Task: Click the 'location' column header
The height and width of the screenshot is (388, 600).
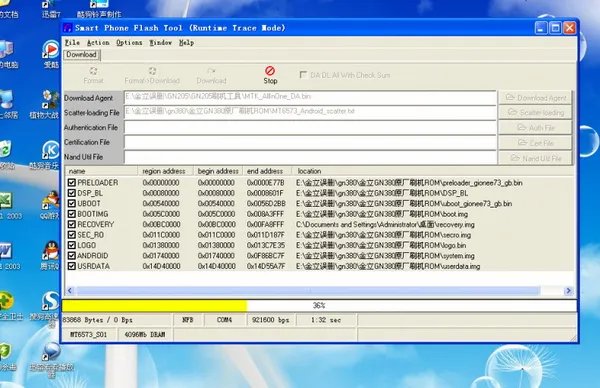Action: 432,171
